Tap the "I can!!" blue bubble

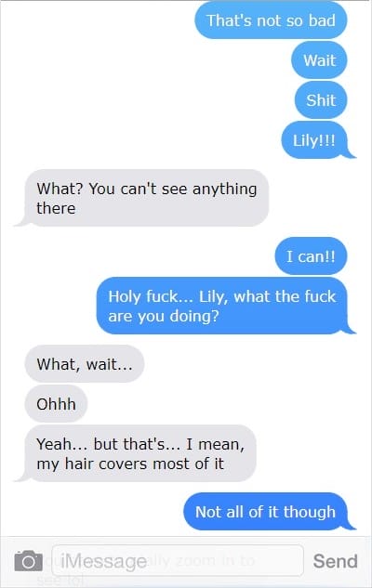(x=311, y=256)
